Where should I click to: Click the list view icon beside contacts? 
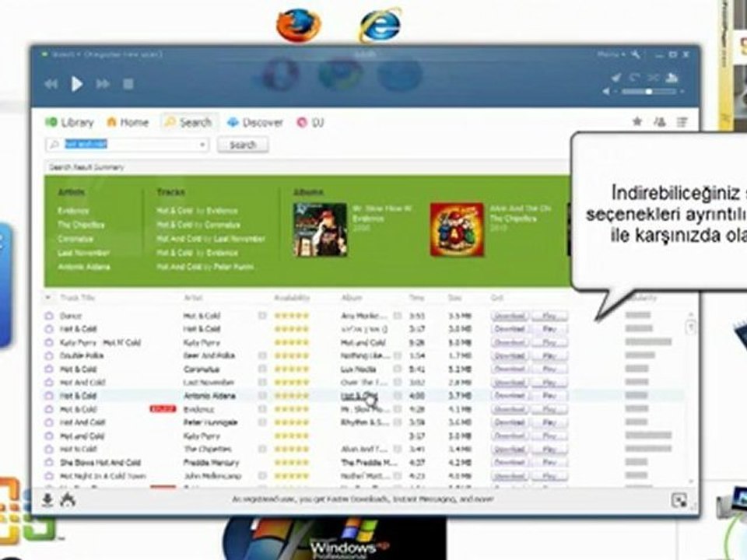coord(682,122)
